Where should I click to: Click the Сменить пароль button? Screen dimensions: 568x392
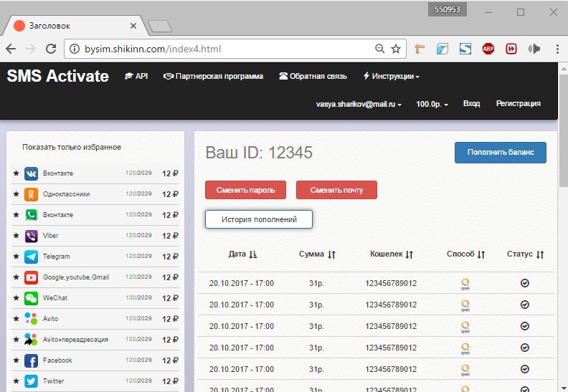click(245, 190)
